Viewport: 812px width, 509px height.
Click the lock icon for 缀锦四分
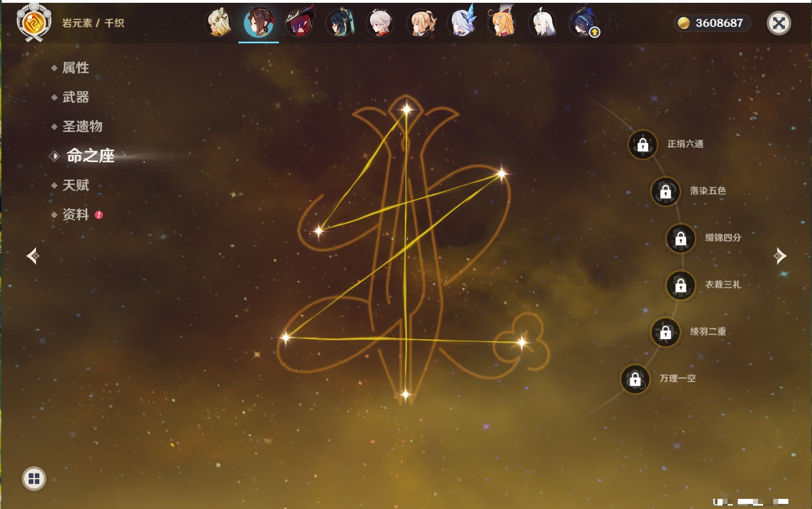[680, 238]
